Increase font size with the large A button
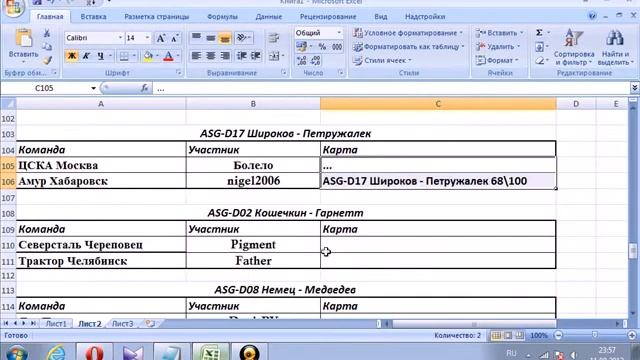This screenshot has width=640, height=360. (x=161, y=38)
